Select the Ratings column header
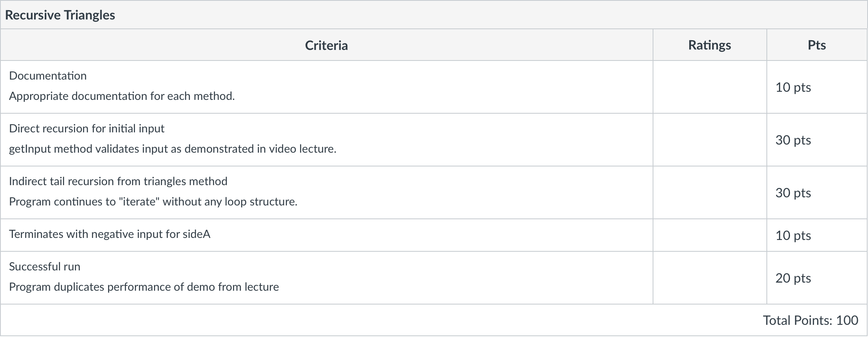 tap(709, 45)
